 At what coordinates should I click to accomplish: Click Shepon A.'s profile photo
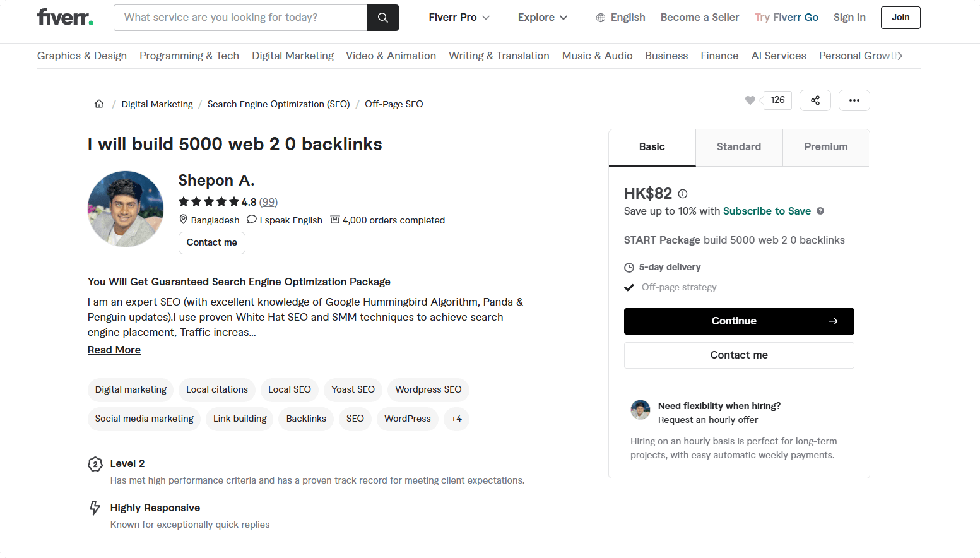click(x=126, y=209)
